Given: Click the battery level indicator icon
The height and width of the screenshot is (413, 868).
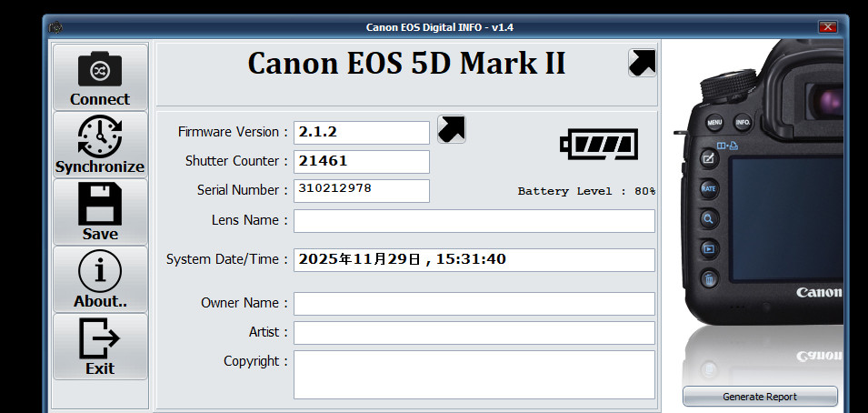Looking at the screenshot, I should [598, 144].
